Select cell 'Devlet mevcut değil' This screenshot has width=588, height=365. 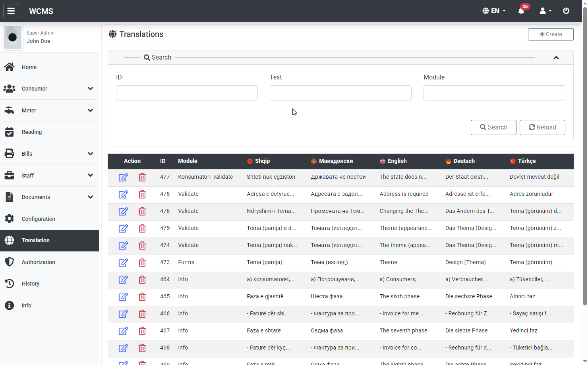[x=534, y=177]
